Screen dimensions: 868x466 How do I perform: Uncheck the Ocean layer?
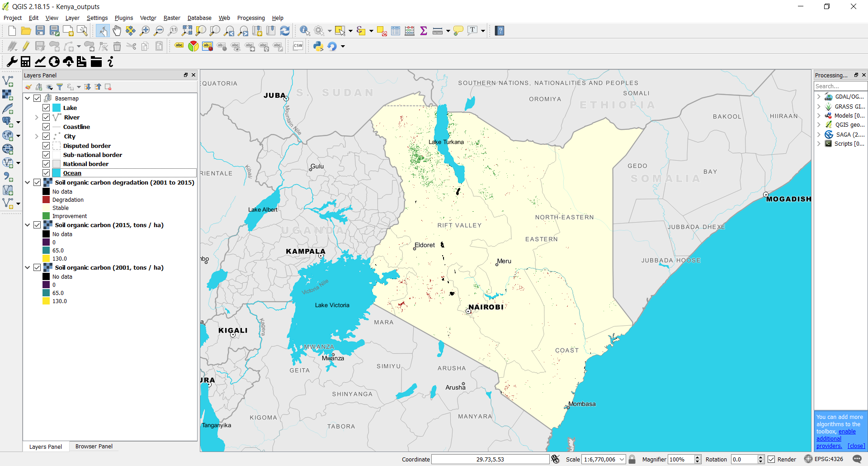pos(46,173)
